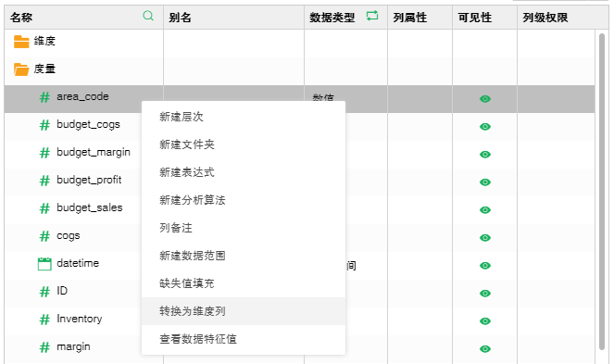This screenshot has width=614, height=364.
Task: Click the # icon of cogs
Action: tap(44, 236)
